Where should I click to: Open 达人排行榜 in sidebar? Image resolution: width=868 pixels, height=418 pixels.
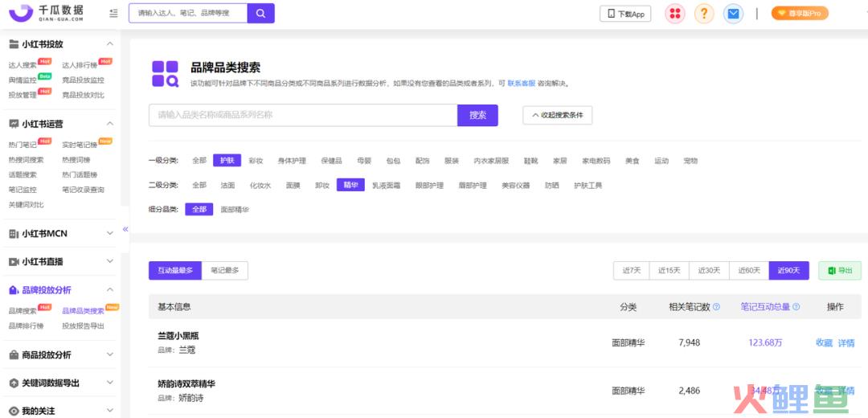tap(79, 65)
